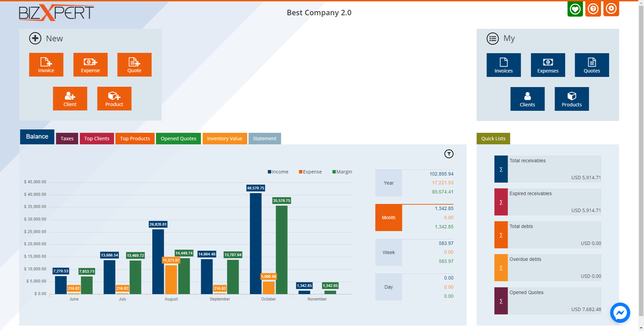644x331 pixels.
Task: Switch to the Taxes tab
Action: tap(67, 138)
